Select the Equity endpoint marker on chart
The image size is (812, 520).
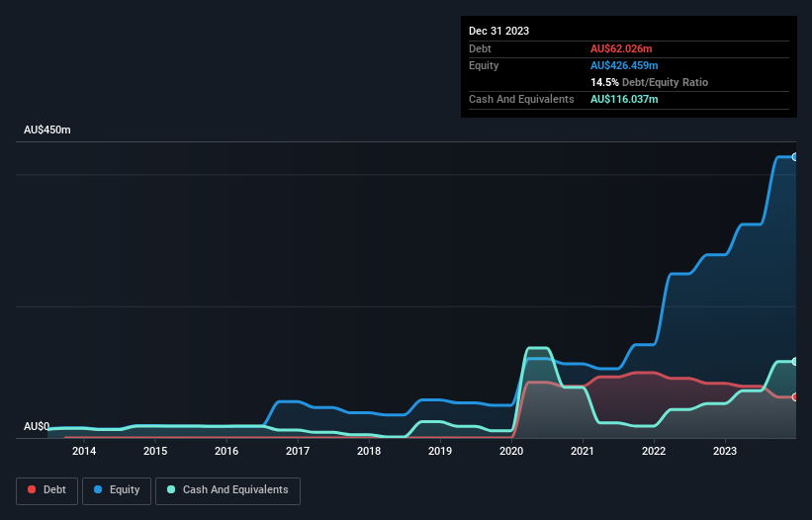point(795,157)
